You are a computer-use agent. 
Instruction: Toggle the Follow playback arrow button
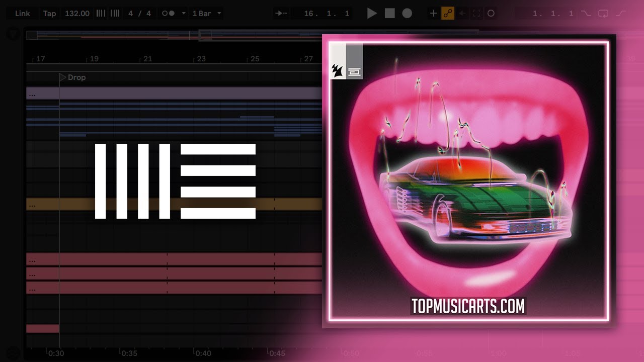tap(281, 14)
